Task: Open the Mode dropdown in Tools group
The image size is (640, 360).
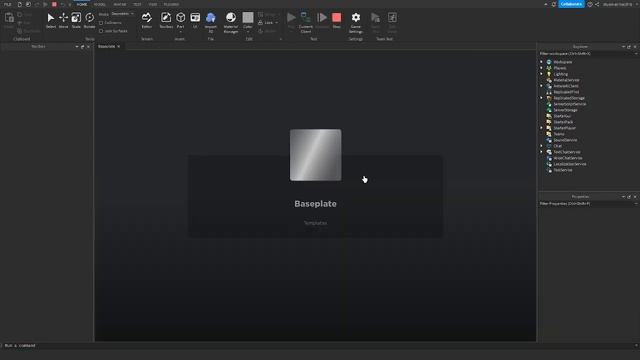Action: coord(122,14)
